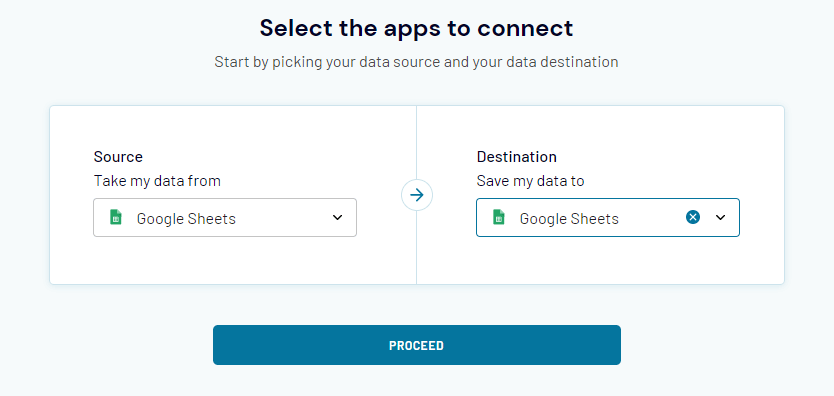
Task: Select "Google Sheets" text in the Destination field
Action: (x=569, y=218)
